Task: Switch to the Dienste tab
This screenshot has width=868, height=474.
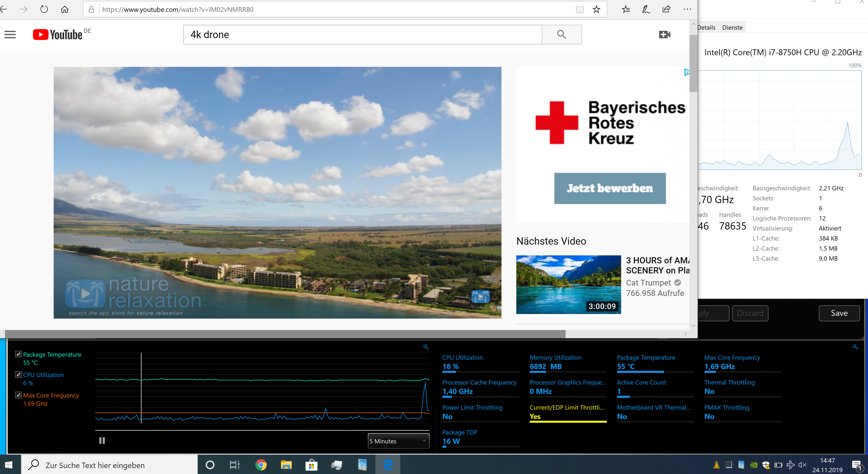Action: point(732,28)
